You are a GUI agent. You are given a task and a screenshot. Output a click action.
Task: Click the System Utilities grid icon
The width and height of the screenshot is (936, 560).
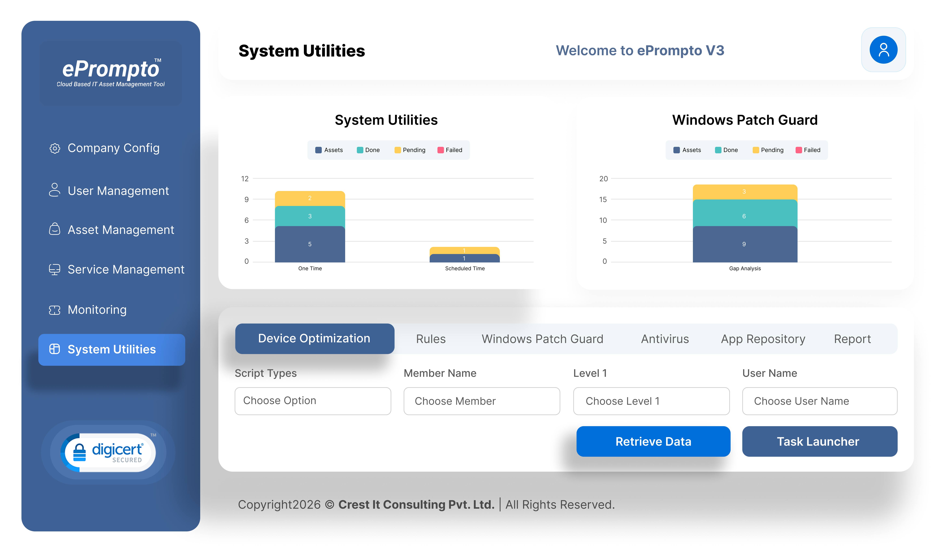point(55,349)
